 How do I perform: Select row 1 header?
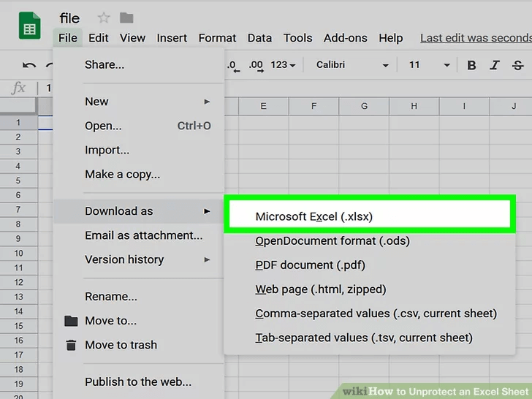[x=18, y=123]
